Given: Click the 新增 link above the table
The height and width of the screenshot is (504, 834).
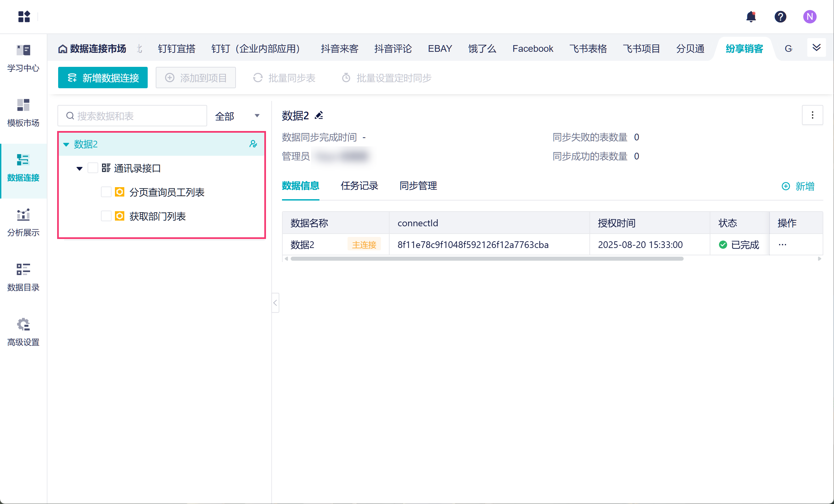Looking at the screenshot, I should click(x=798, y=186).
